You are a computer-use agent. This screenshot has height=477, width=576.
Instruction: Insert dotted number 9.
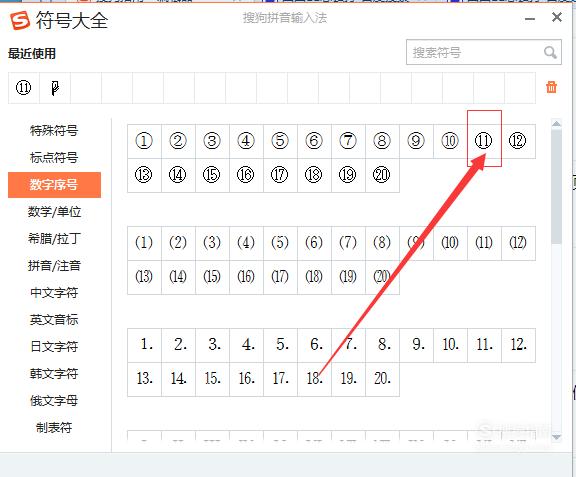click(416, 345)
